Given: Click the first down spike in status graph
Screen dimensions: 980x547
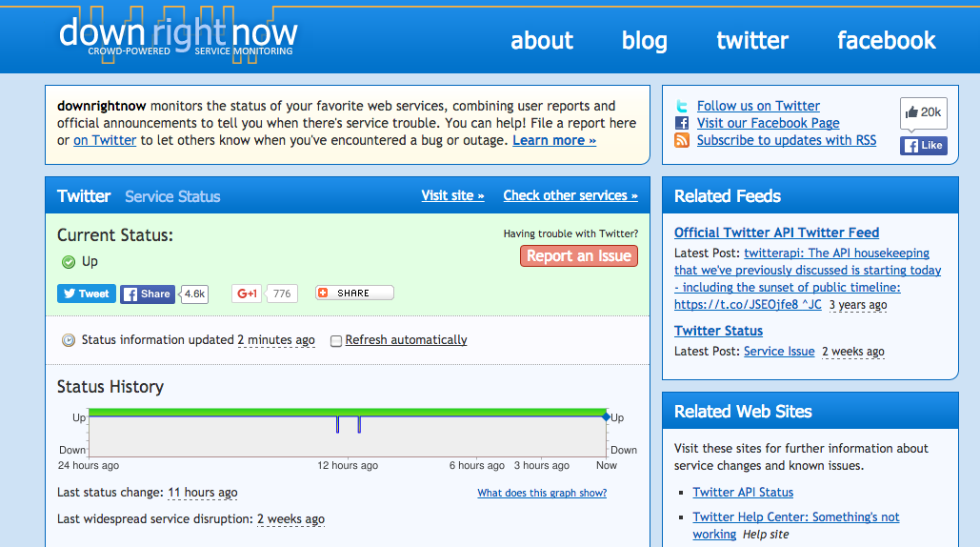Looking at the screenshot, I should (337, 424).
